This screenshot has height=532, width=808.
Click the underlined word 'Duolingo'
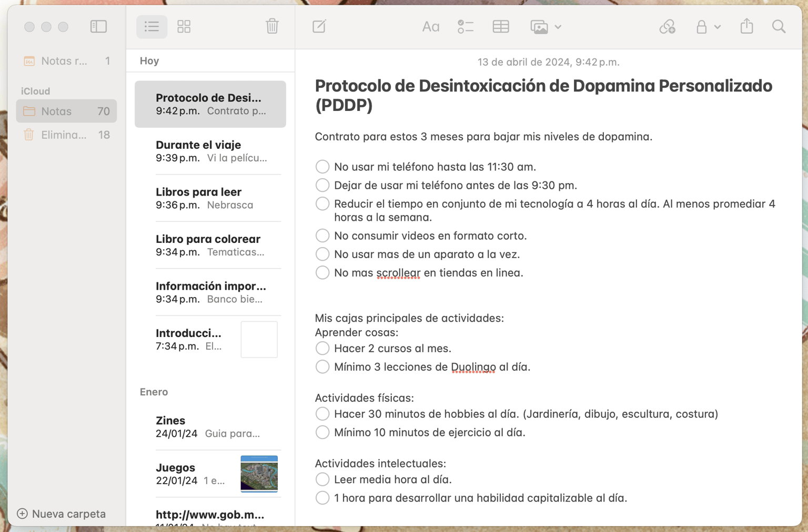473,367
